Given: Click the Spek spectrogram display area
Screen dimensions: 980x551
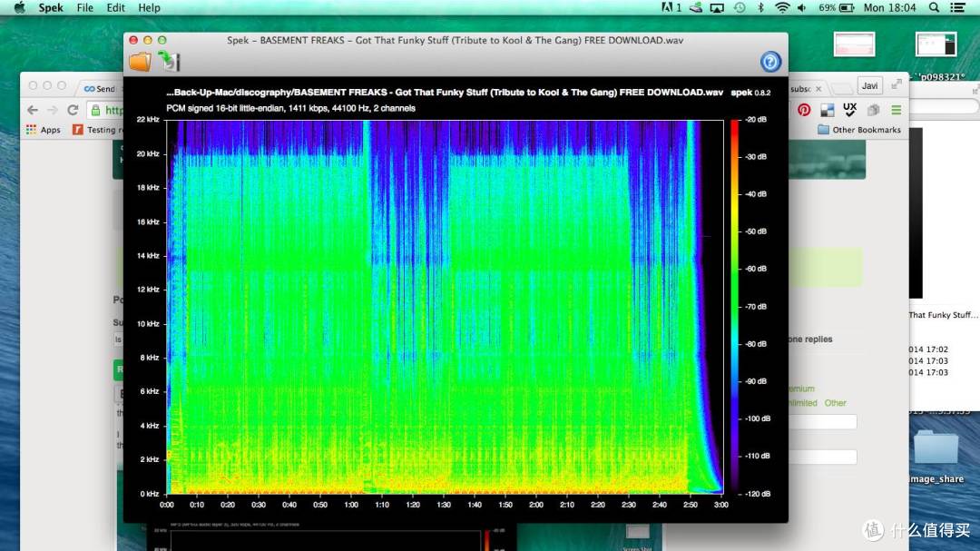Looking at the screenshot, I should tap(445, 307).
